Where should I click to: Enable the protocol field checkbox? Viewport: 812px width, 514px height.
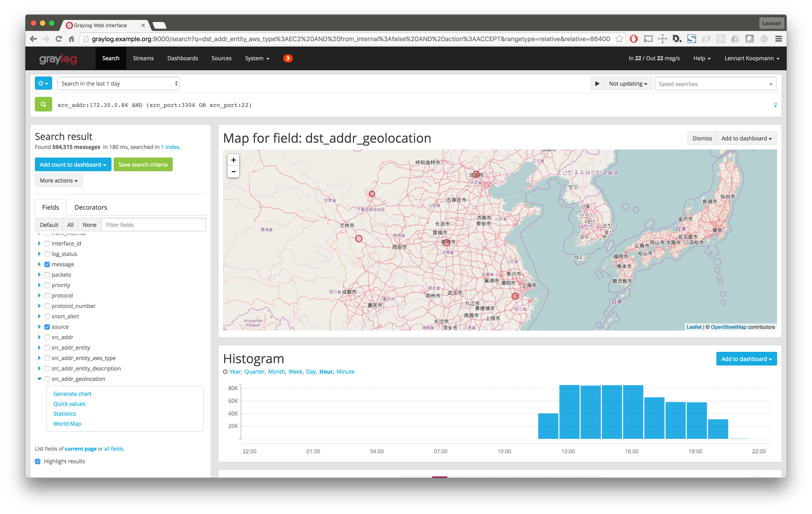click(x=47, y=296)
